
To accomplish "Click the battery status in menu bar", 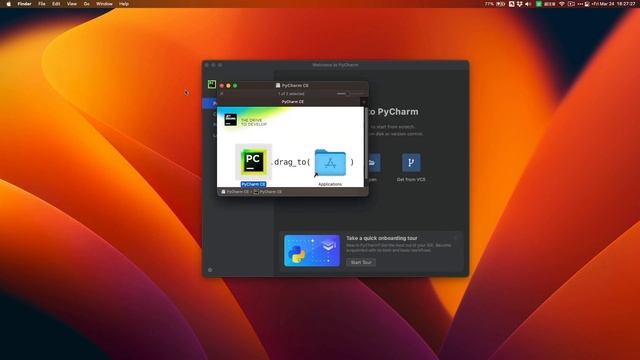I will pyautogui.click(x=495, y=4).
